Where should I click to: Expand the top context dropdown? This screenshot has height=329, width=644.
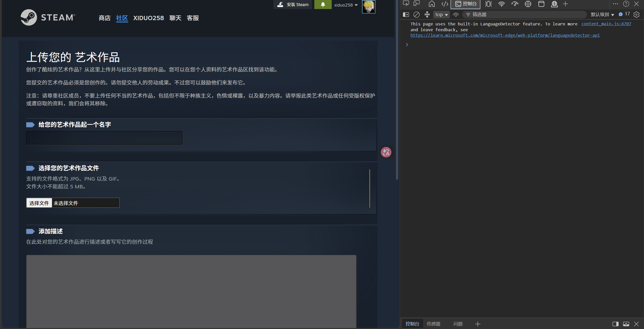pos(442,15)
